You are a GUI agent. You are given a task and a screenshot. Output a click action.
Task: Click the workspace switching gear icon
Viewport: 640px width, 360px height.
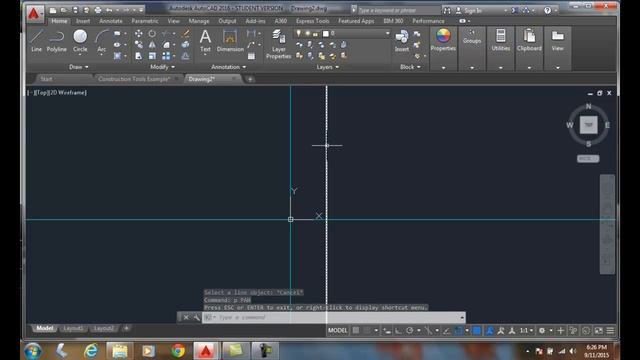pyautogui.click(x=542, y=331)
